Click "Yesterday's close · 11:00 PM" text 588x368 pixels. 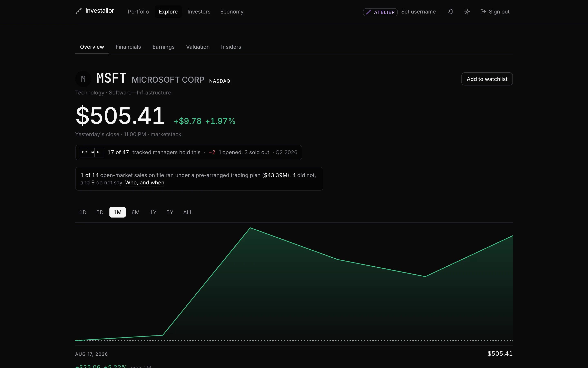[x=110, y=134]
